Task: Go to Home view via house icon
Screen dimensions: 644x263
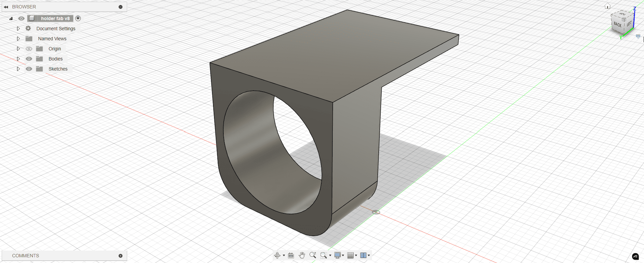Action: [x=607, y=6]
